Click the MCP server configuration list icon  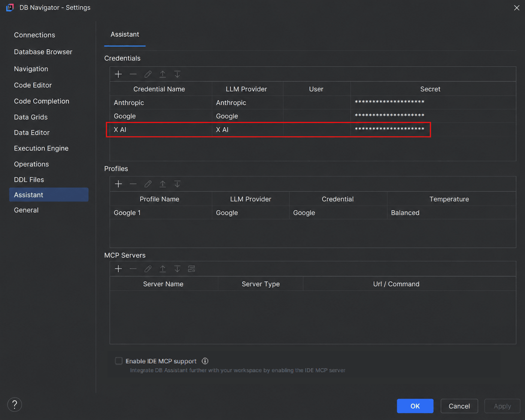[192, 269]
